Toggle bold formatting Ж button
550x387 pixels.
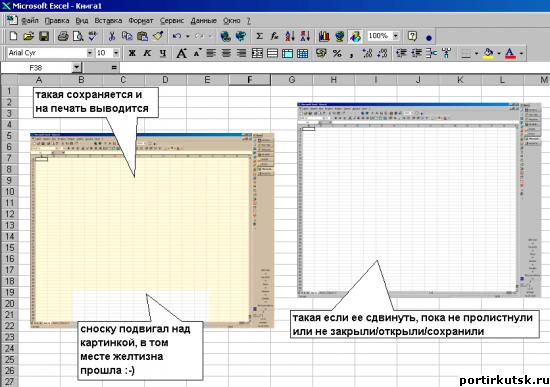pyautogui.click(x=132, y=53)
